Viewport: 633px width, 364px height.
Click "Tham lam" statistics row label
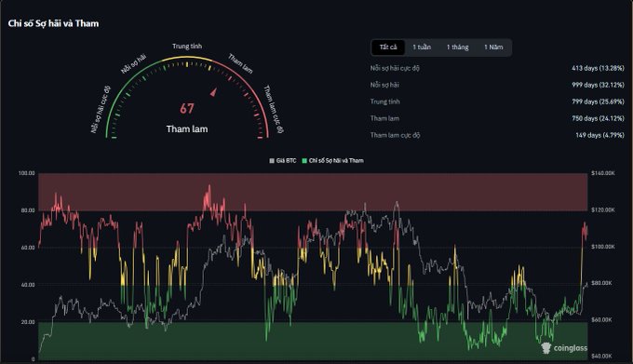(384, 118)
